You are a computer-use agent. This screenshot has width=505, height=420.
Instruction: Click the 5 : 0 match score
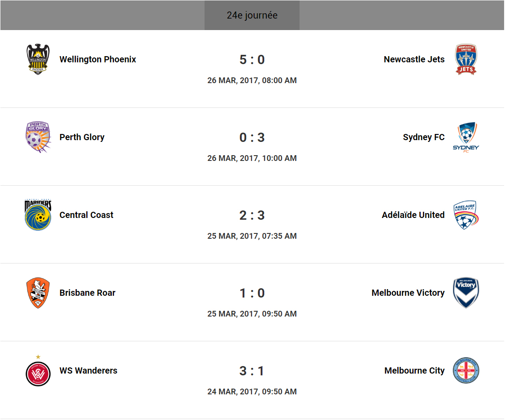pyautogui.click(x=252, y=60)
